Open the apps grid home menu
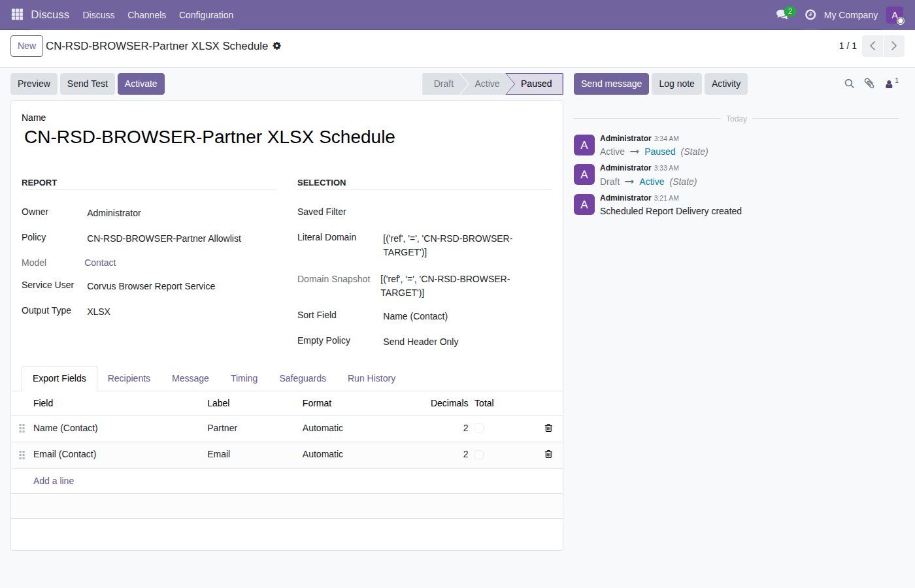 click(17, 14)
